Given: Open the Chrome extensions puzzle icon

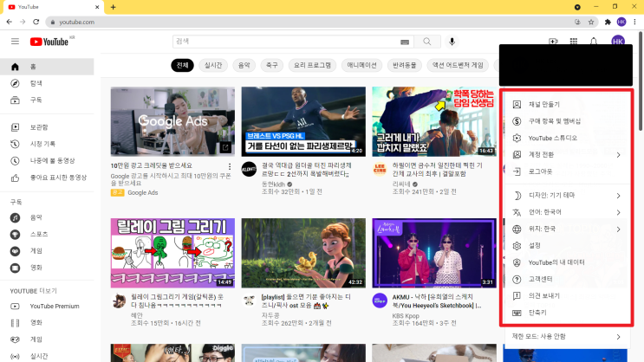Looking at the screenshot, I should tap(608, 23).
